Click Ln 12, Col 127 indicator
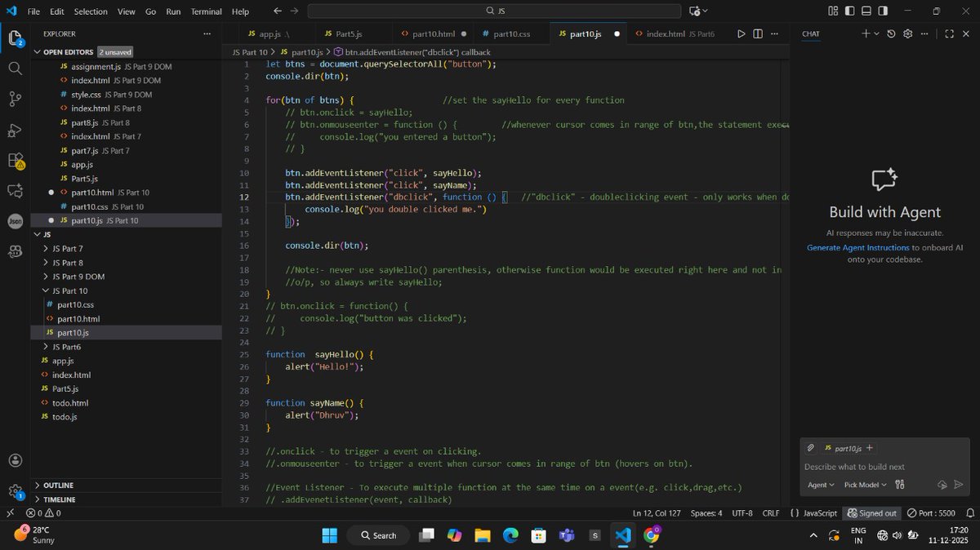Screen dimensions: 980x550 658,513
